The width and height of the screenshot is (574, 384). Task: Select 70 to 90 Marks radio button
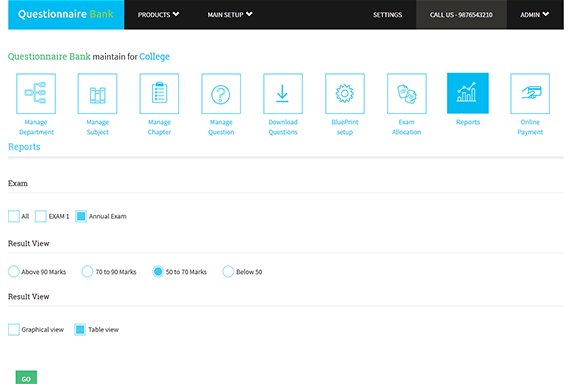[87, 272]
